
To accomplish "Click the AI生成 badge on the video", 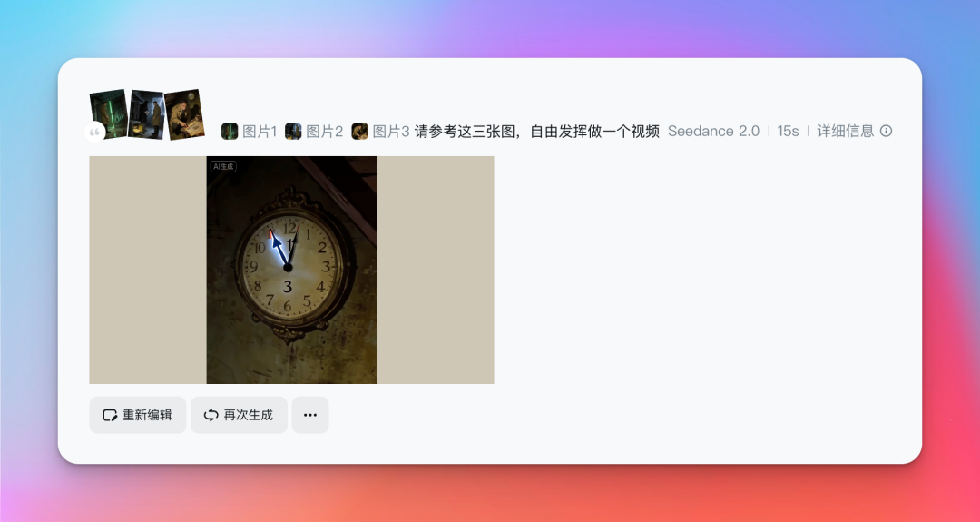I will 223,167.
